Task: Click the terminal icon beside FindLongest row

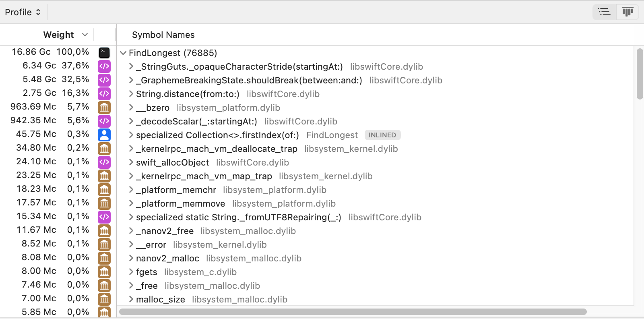Action: click(x=104, y=53)
